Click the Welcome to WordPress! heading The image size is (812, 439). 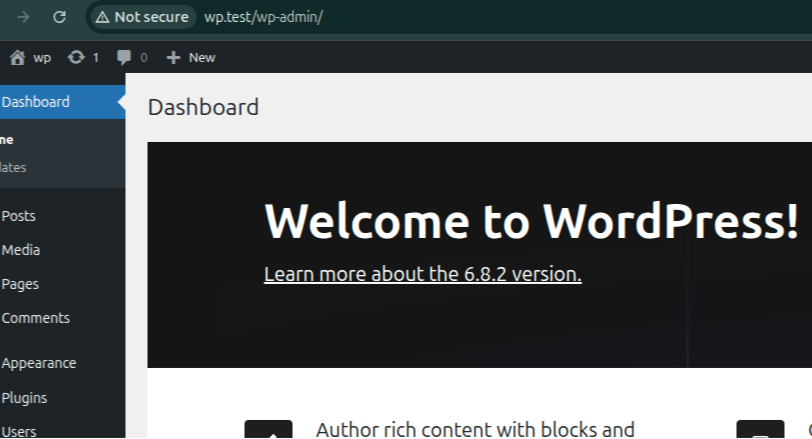[x=531, y=222]
